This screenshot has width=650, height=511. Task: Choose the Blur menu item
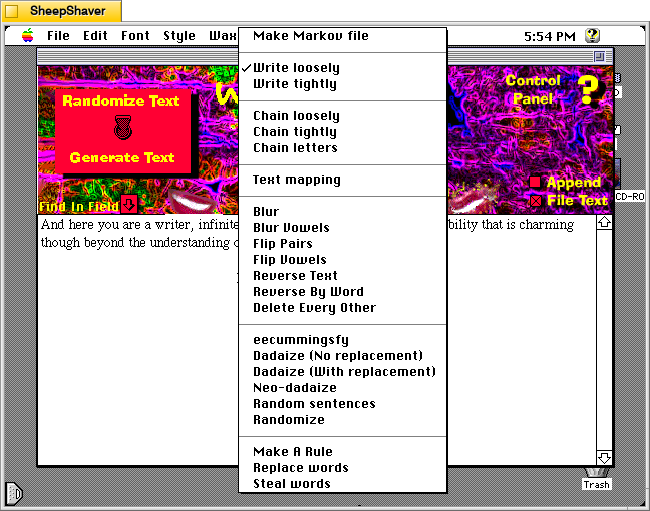click(x=342, y=212)
